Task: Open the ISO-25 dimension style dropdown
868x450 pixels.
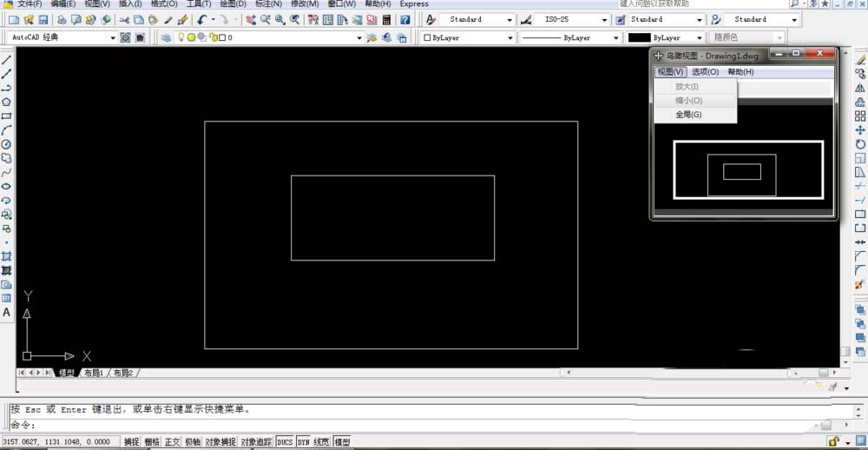Action: click(606, 19)
